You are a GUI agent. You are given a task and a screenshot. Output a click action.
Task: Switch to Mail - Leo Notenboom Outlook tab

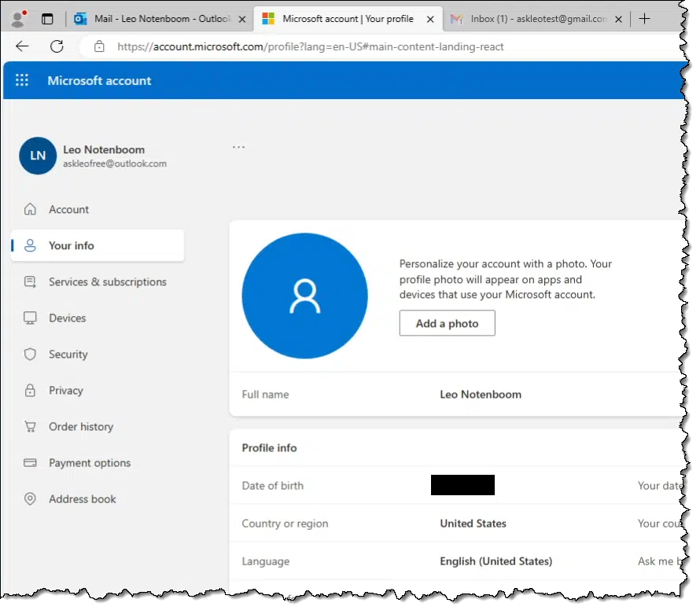point(160,19)
